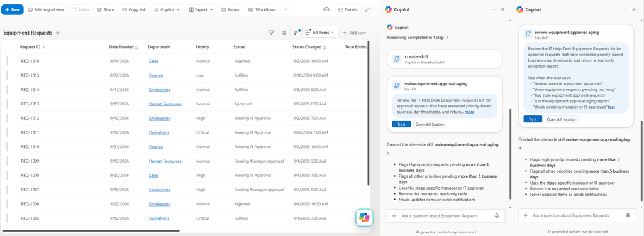This screenshot has height=236, width=644.
Task: Open the floating Copilot button over the list
Action: point(364,218)
